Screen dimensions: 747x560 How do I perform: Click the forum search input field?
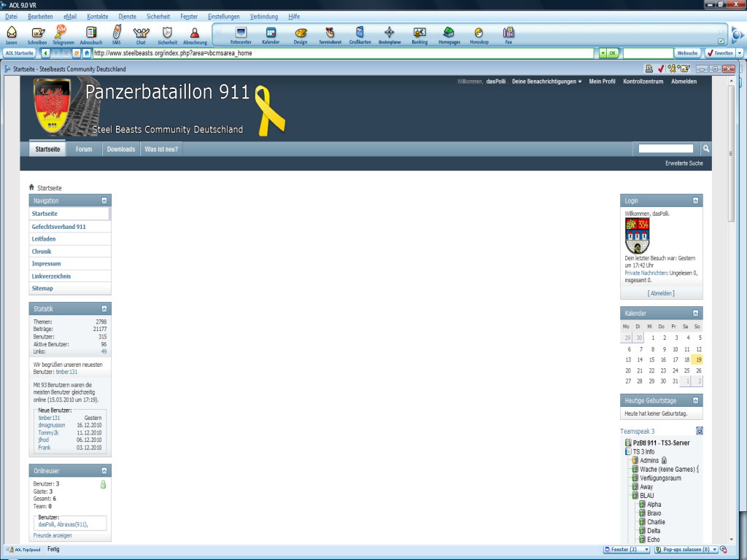(665, 149)
